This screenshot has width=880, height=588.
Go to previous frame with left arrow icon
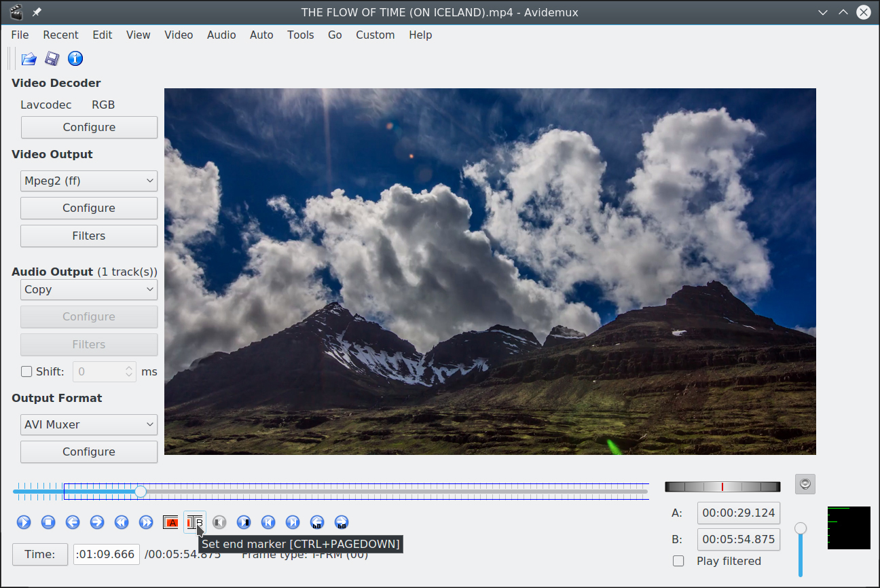pos(73,522)
